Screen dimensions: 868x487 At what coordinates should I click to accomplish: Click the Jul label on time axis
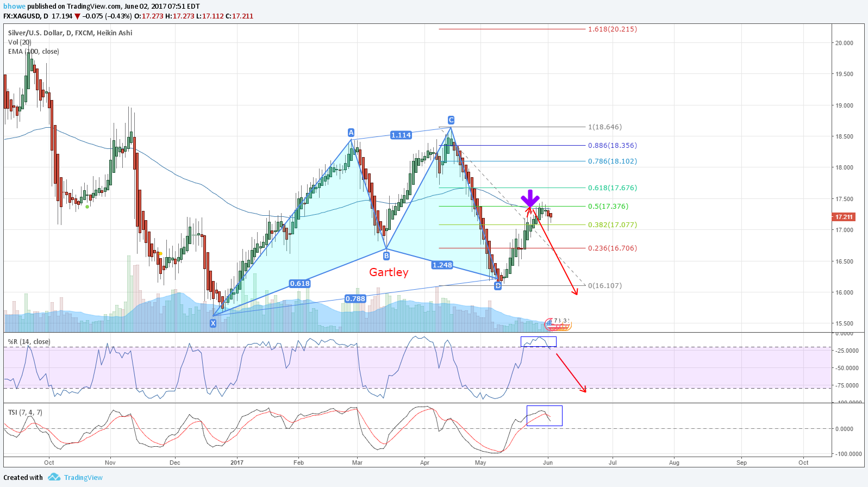pos(613,463)
